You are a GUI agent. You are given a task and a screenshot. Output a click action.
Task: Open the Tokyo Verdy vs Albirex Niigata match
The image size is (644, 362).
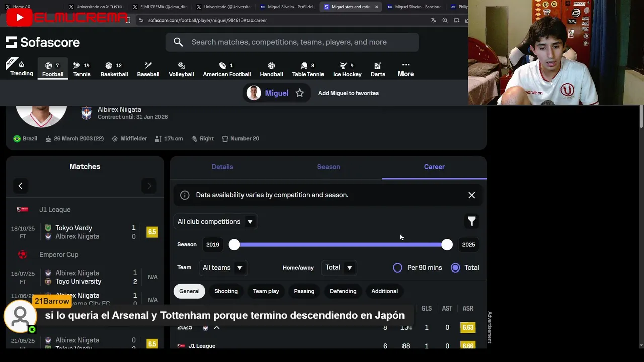[x=85, y=232]
